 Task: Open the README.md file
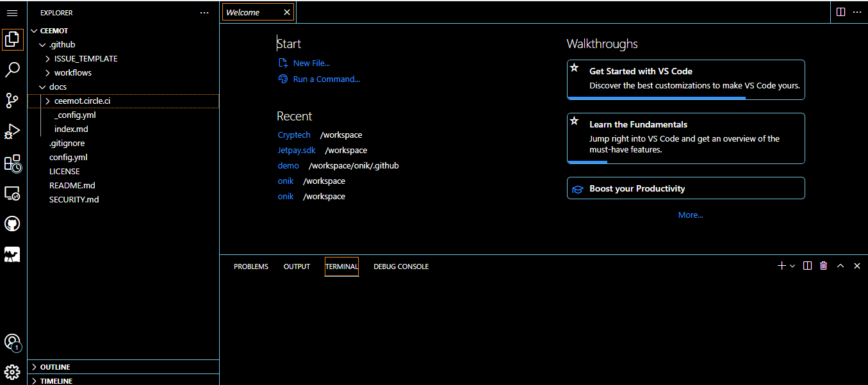coord(72,186)
